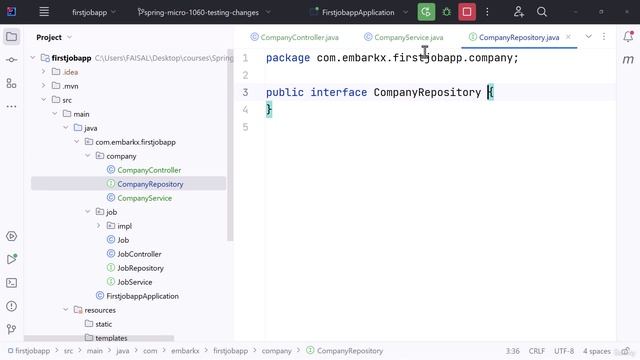Open the Run tool window
This screenshot has height=360, width=640.
11,259
